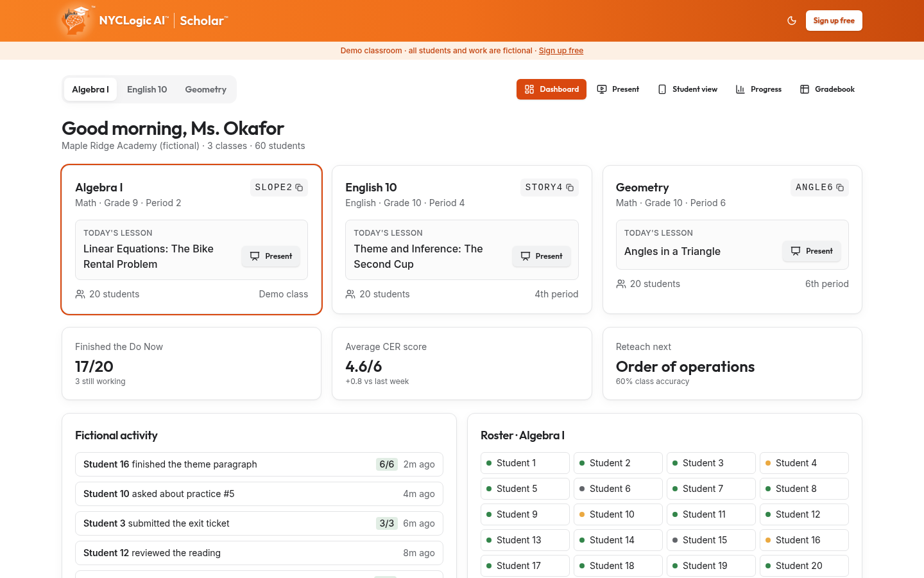Screen dimensions: 924x578
Task: Open Student 16 finished theme paragraph activity
Action: [259, 464]
